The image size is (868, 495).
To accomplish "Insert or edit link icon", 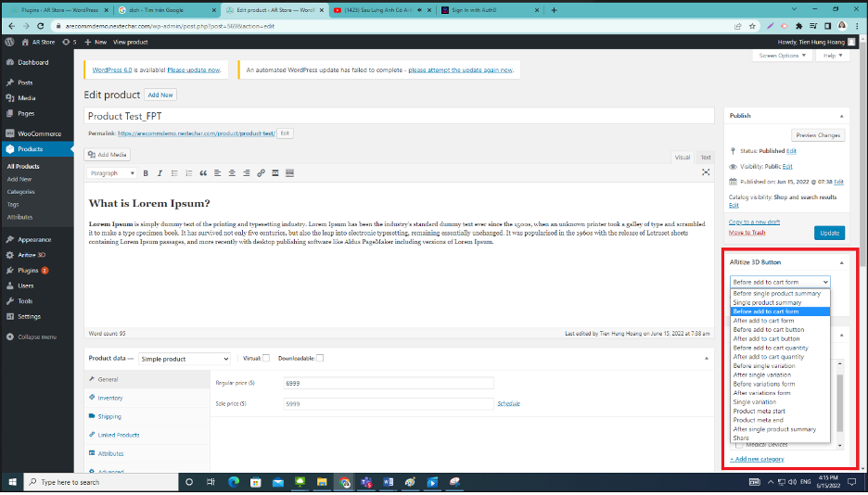I will 261,173.
